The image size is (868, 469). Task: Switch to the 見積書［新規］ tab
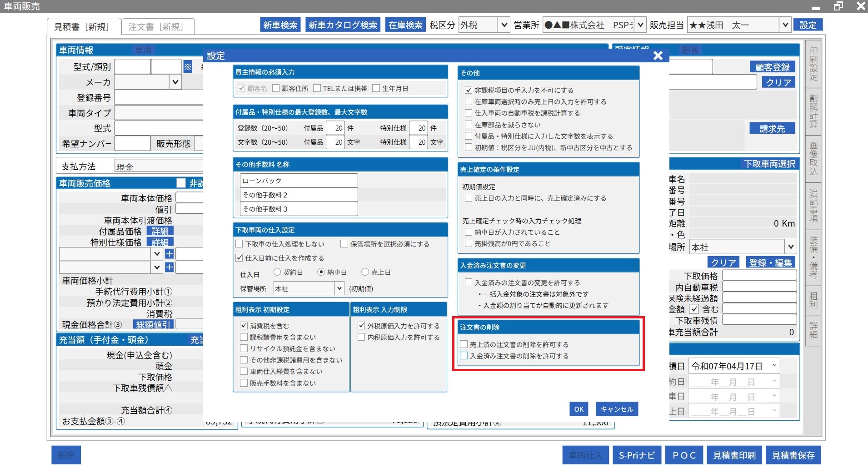tap(82, 27)
